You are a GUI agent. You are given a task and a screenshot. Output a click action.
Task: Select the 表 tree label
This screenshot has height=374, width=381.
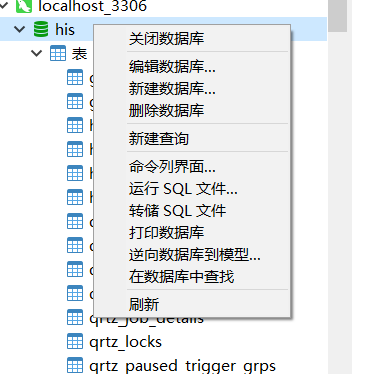coord(79,53)
